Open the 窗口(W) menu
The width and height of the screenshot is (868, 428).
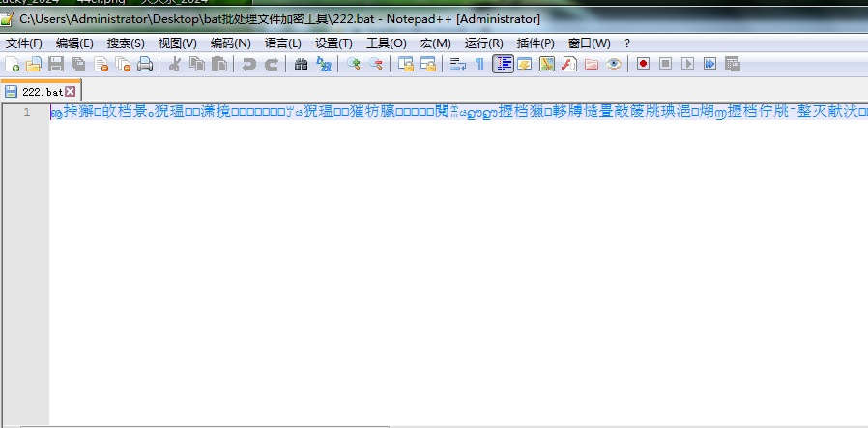click(x=589, y=43)
